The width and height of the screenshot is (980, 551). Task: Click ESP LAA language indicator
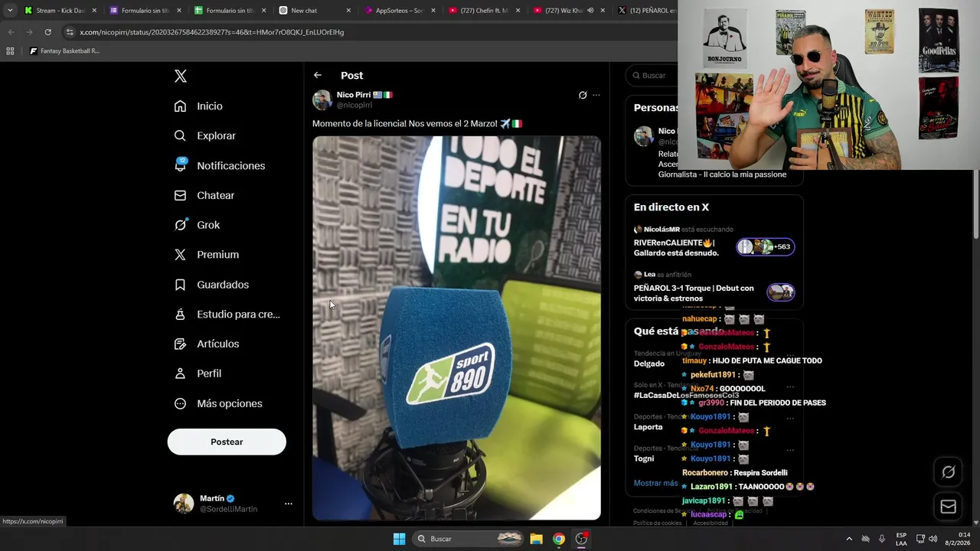901,539
